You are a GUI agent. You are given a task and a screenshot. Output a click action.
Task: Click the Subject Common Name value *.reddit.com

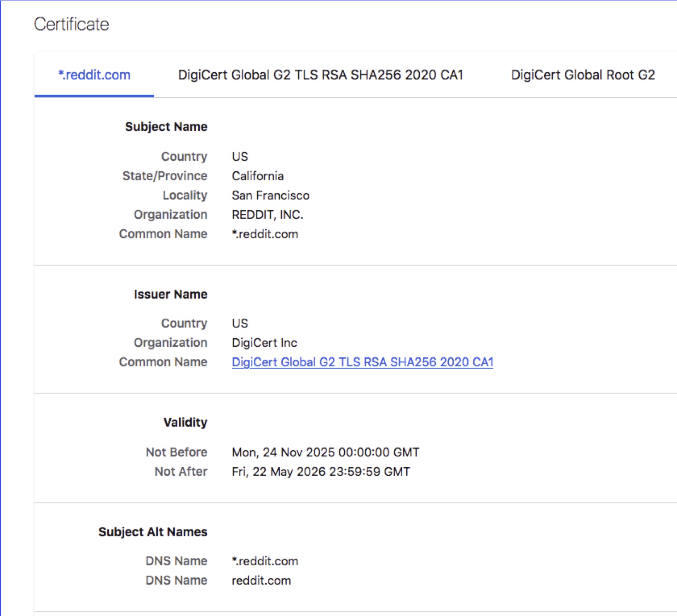tap(265, 234)
